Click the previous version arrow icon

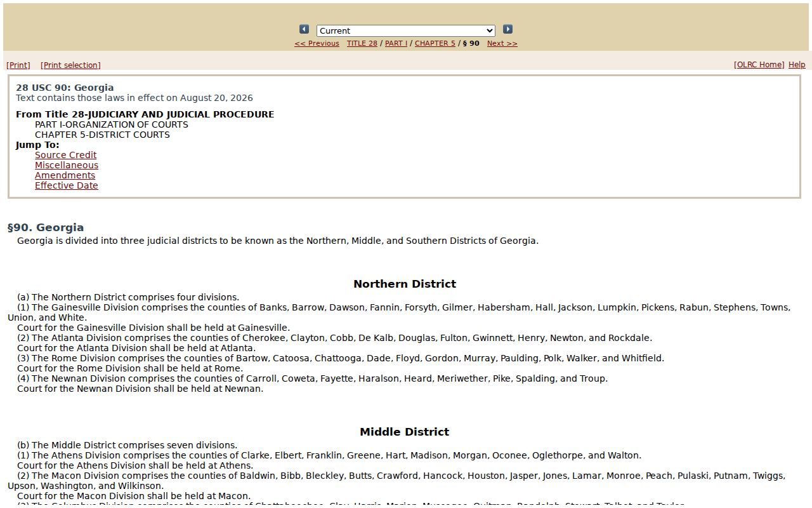tap(304, 29)
